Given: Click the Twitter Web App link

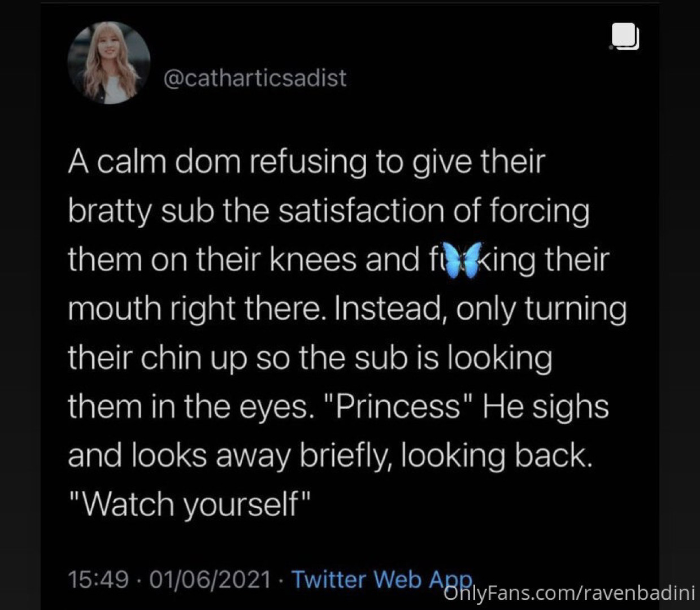Looking at the screenshot, I should (x=381, y=579).
